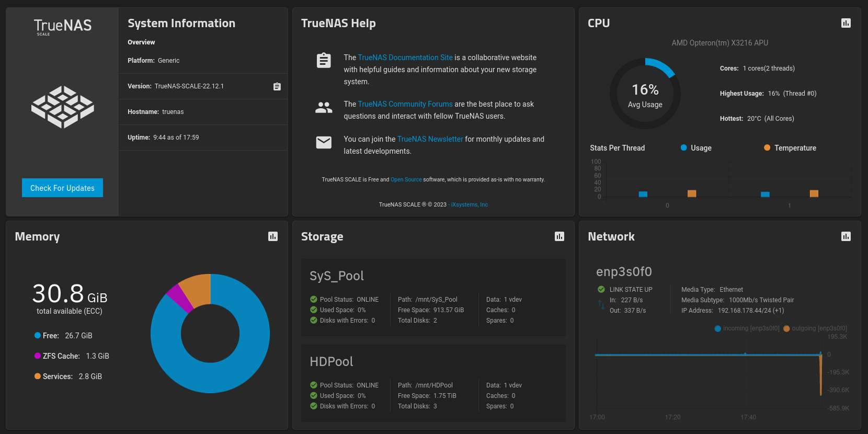Click Out: 337 B/s text
Screen dimensions: 868x434
[x=627, y=311]
